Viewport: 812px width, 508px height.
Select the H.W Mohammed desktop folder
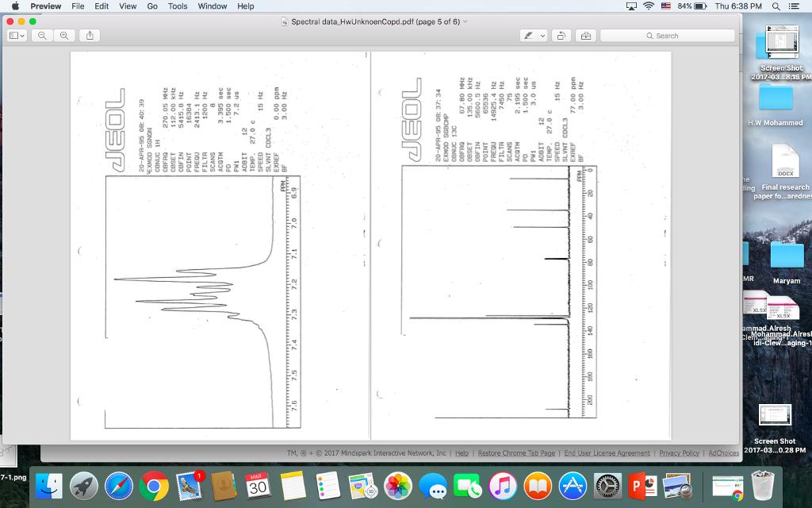(776, 99)
